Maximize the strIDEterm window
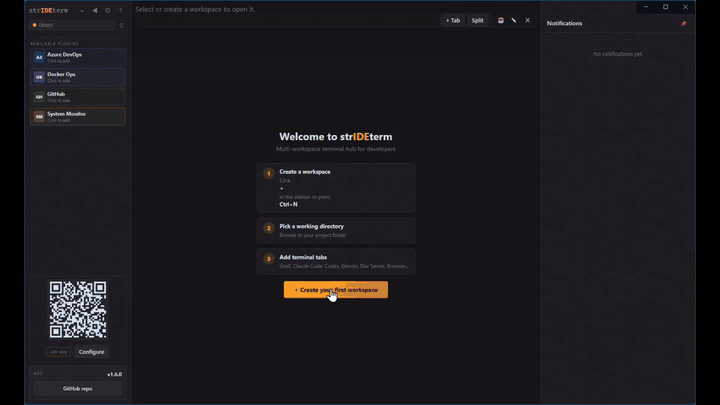This screenshot has height=405, width=720. (665, 7)
